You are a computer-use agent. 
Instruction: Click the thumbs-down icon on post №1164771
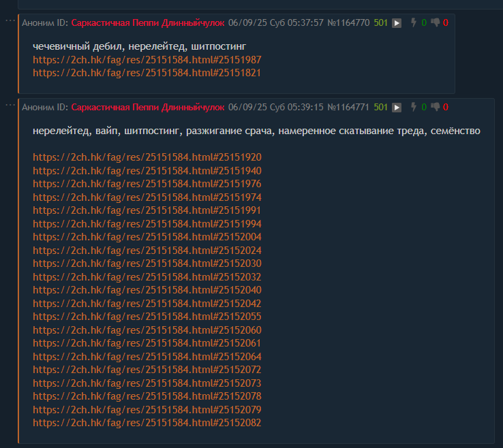point(436,107)
